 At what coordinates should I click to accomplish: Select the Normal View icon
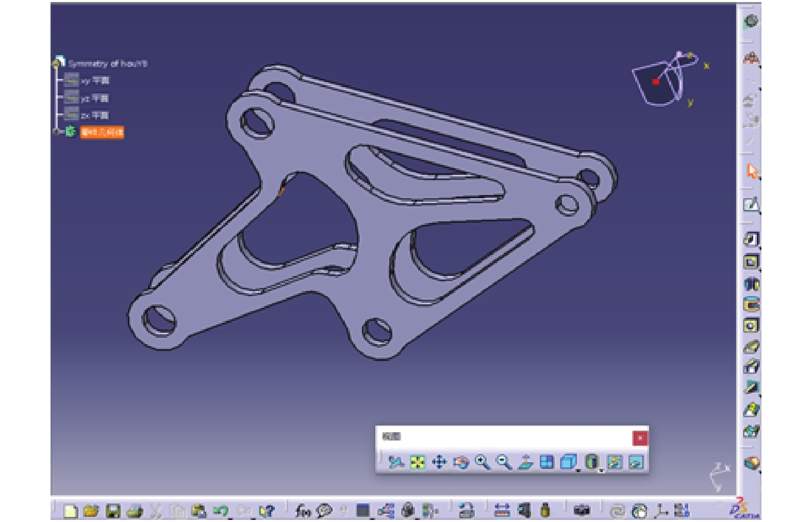(x=525, y=462)
